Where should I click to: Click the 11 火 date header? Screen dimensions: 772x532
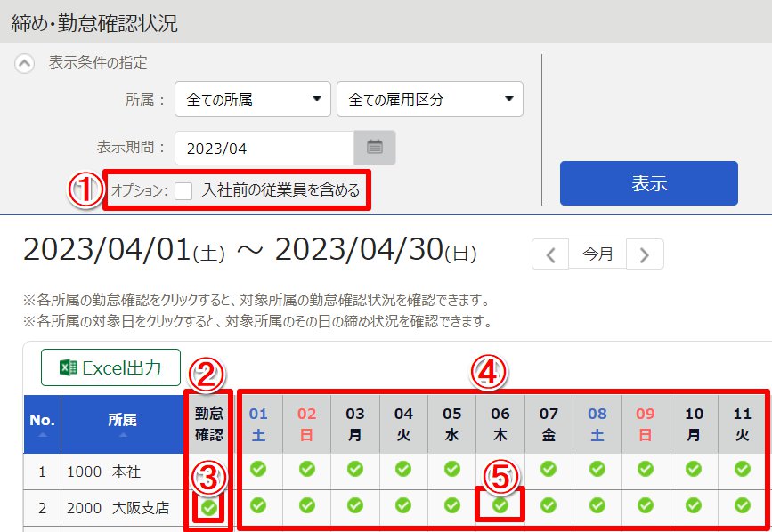(x=743, y=423)
